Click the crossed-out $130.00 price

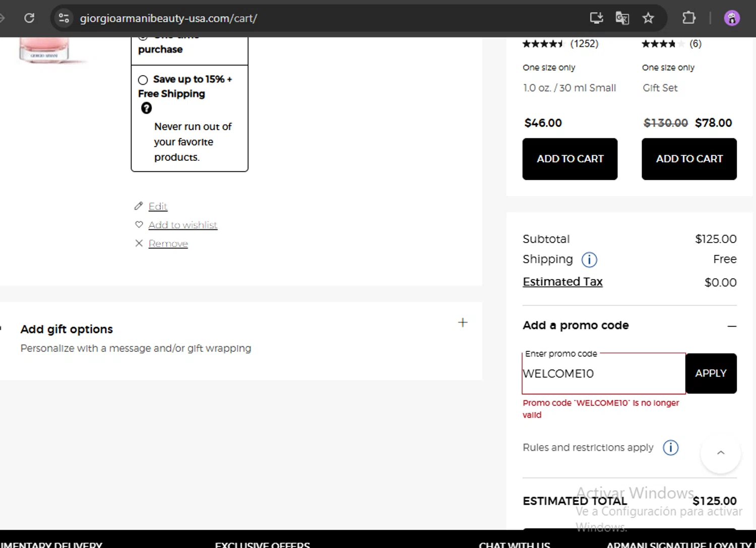pos(666,123)
